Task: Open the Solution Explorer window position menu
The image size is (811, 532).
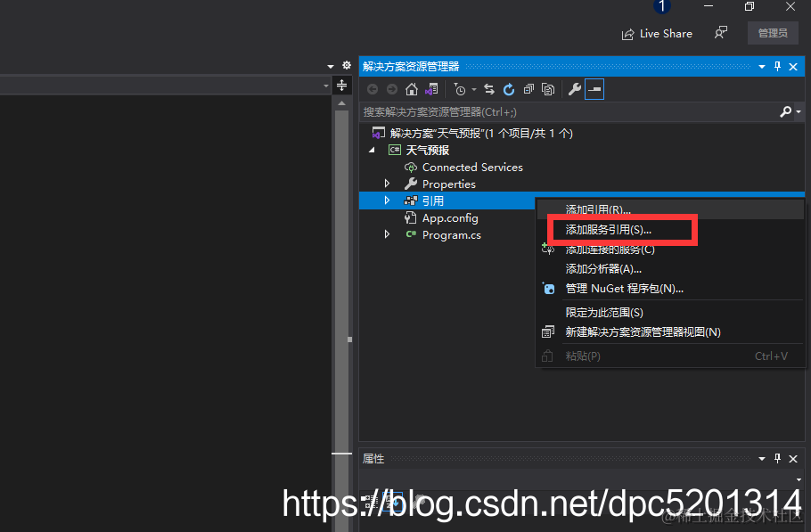Action: coord(761,67)
